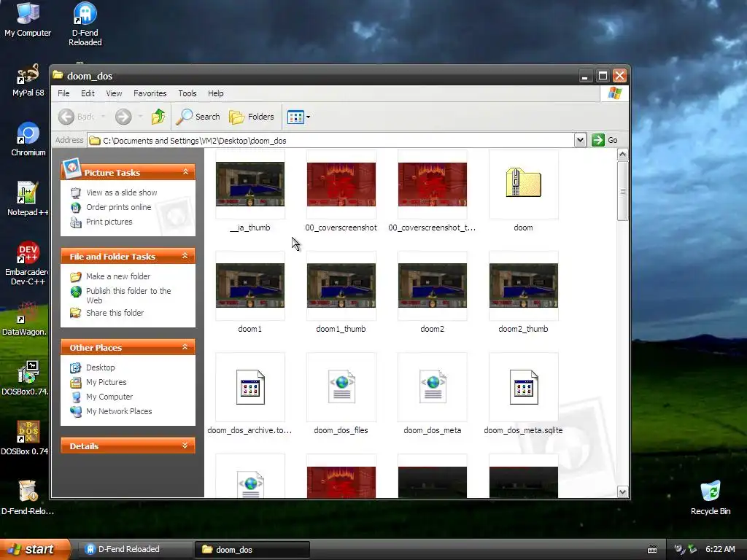Open the Help menu
Screen dimensions: 747x560
pyautogui.click(x=215, y=93)
